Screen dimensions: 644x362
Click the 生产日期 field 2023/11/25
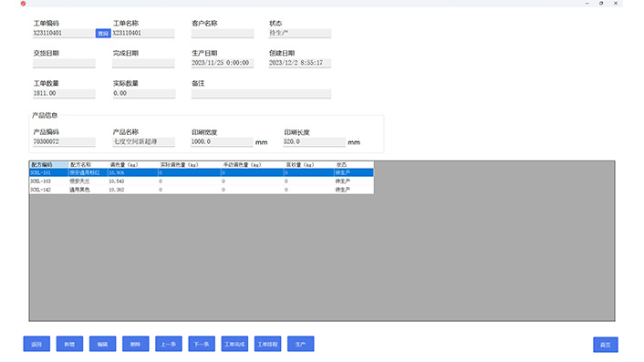(x=223, y=63)
